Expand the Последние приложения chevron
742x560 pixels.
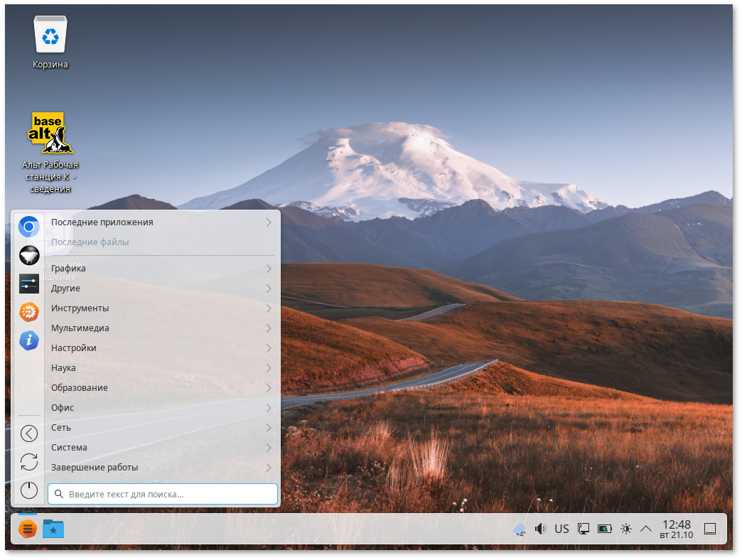pyautogui.click(x=269, y=222)
